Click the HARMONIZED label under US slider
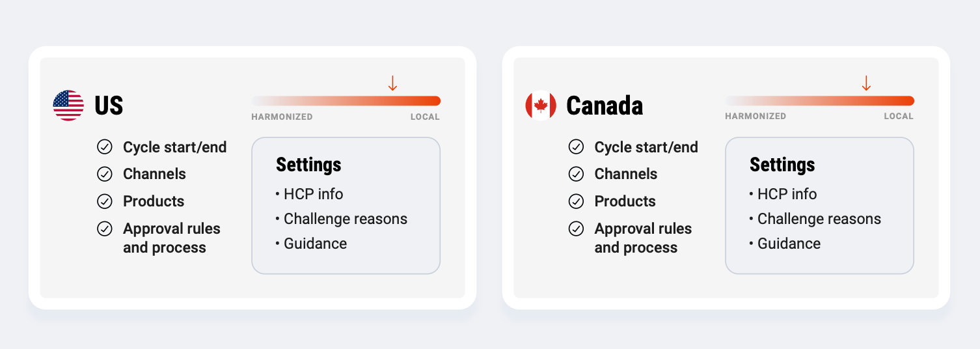 coord(282,117)
